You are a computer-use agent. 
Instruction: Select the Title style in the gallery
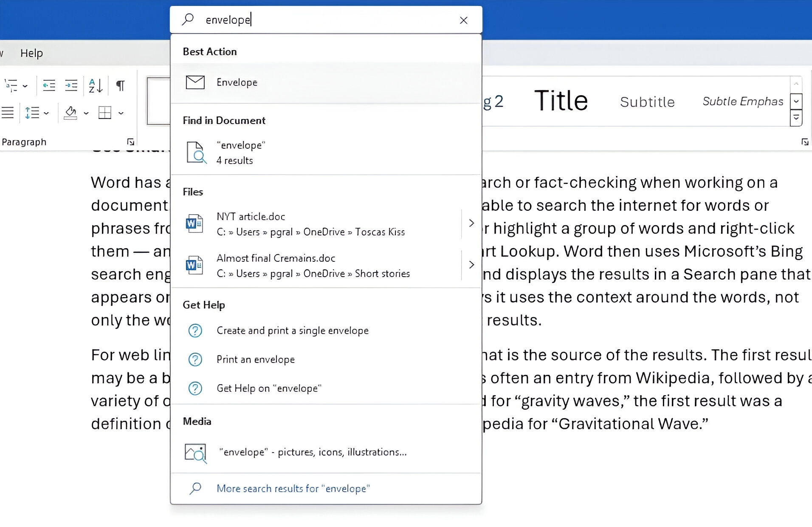pyautogui.click(x=561, y=101)
